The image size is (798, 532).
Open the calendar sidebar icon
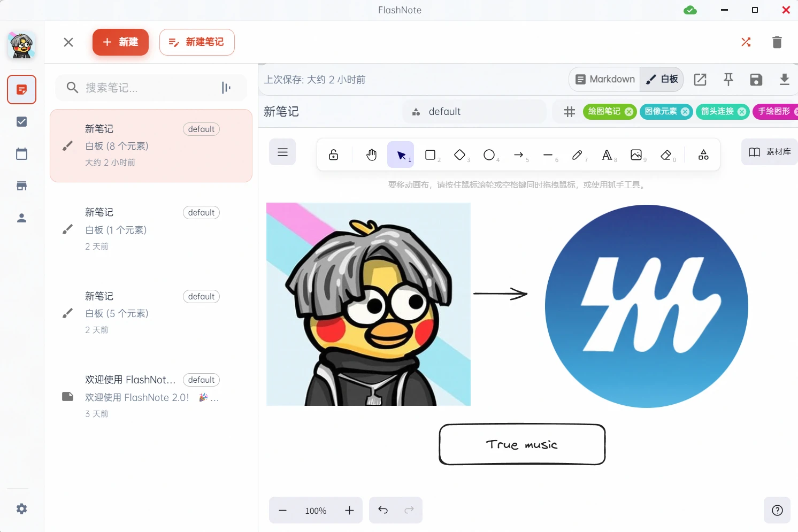pyautogui.click(x=21, y=154)
